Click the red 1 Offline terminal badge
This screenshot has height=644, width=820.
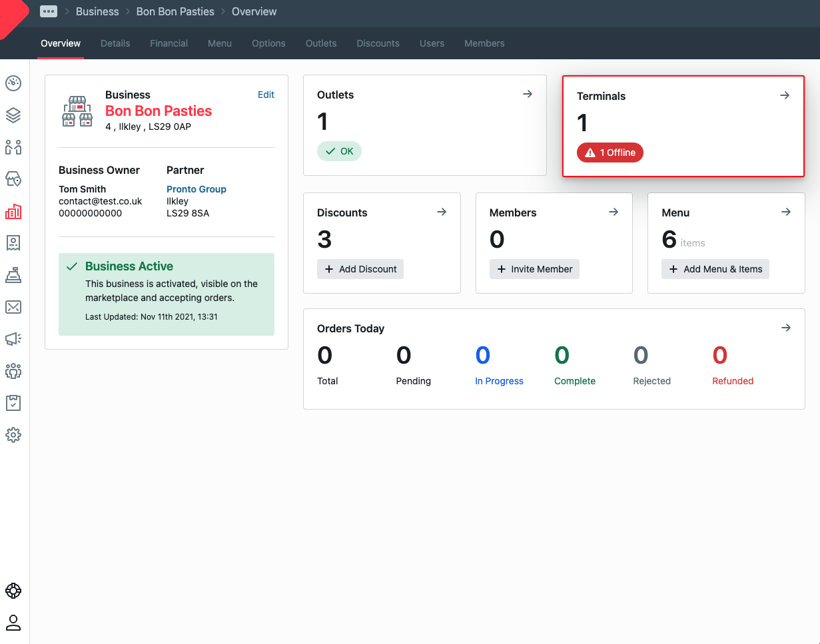coord(610,153)
